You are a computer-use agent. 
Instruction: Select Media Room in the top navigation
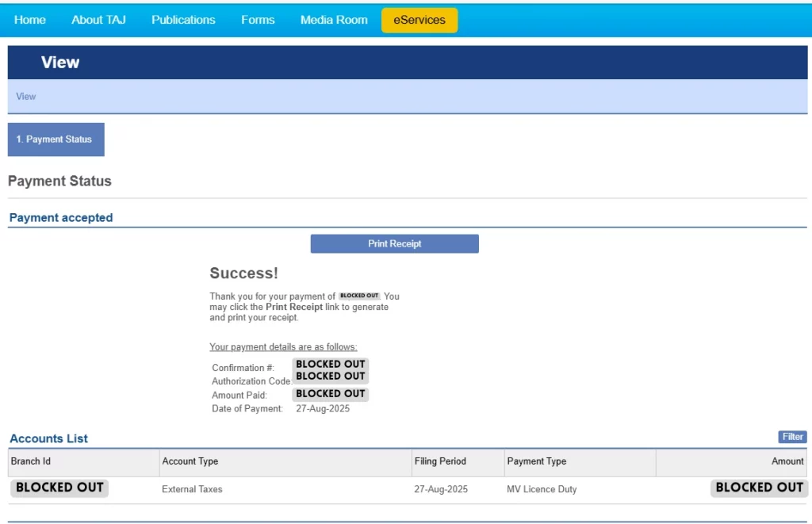[334, 20]
